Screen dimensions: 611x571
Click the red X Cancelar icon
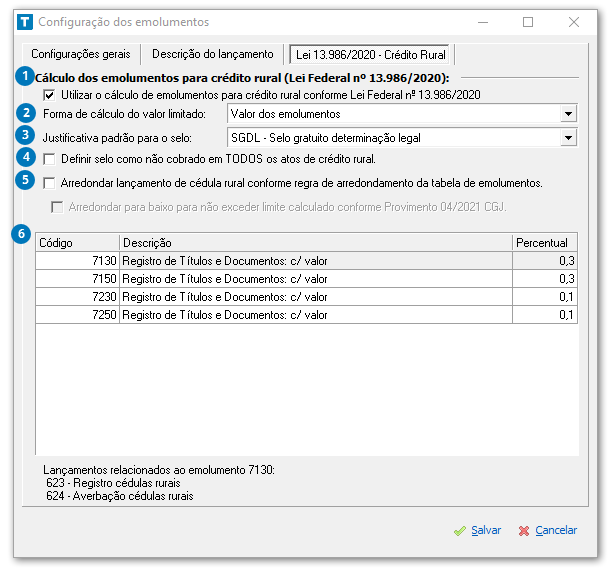[x=524, y=531]
